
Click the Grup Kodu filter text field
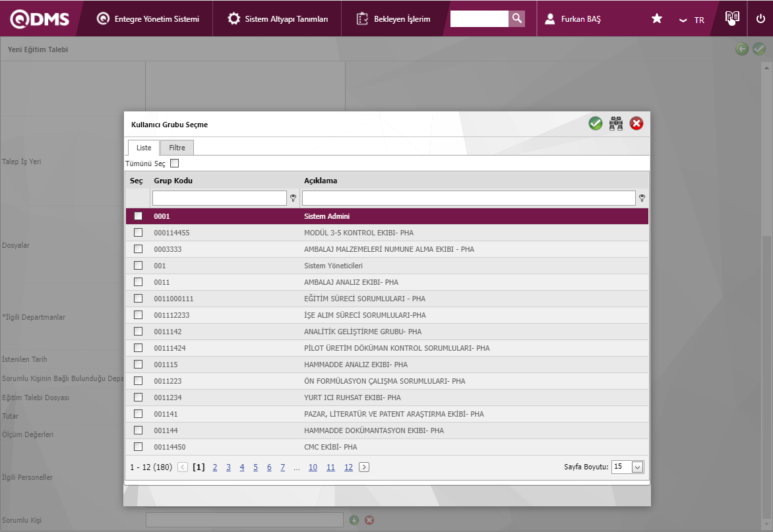(220, 198)
